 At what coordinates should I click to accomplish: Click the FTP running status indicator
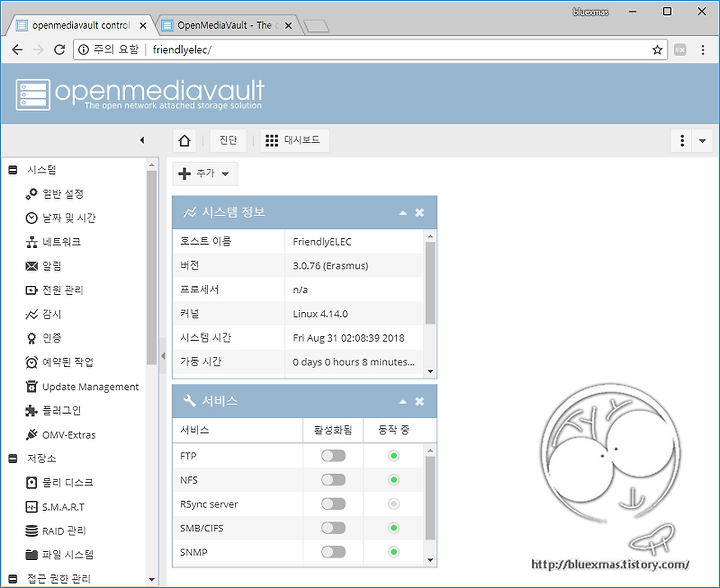tap(394, 456)
